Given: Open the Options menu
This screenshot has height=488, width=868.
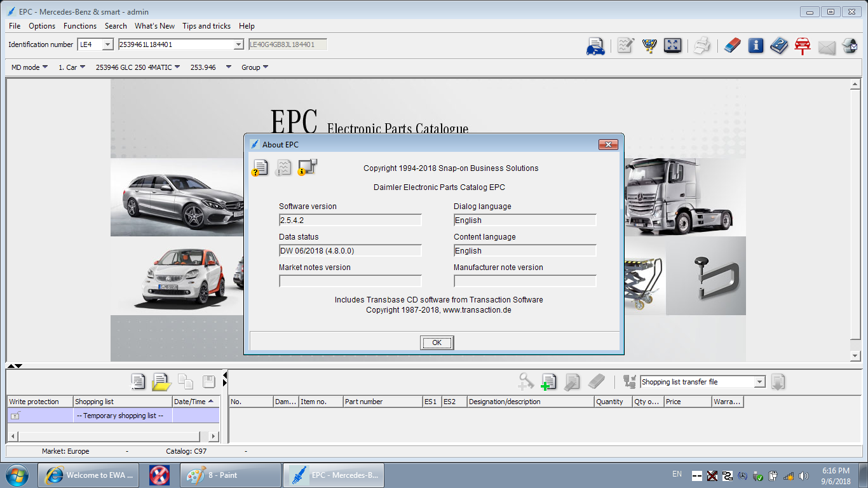Looking at the screenshot, I should point(42,26).
